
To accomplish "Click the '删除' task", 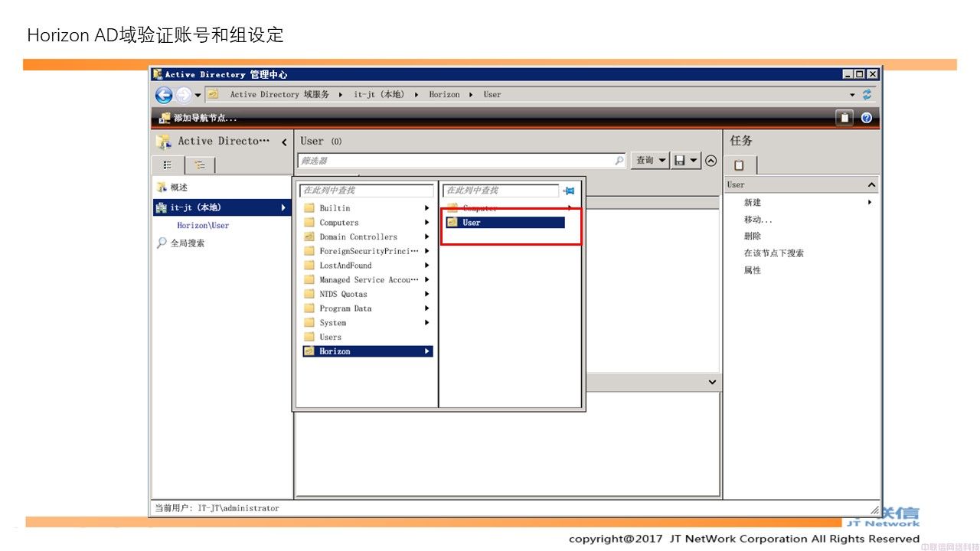I will point(753,236).
